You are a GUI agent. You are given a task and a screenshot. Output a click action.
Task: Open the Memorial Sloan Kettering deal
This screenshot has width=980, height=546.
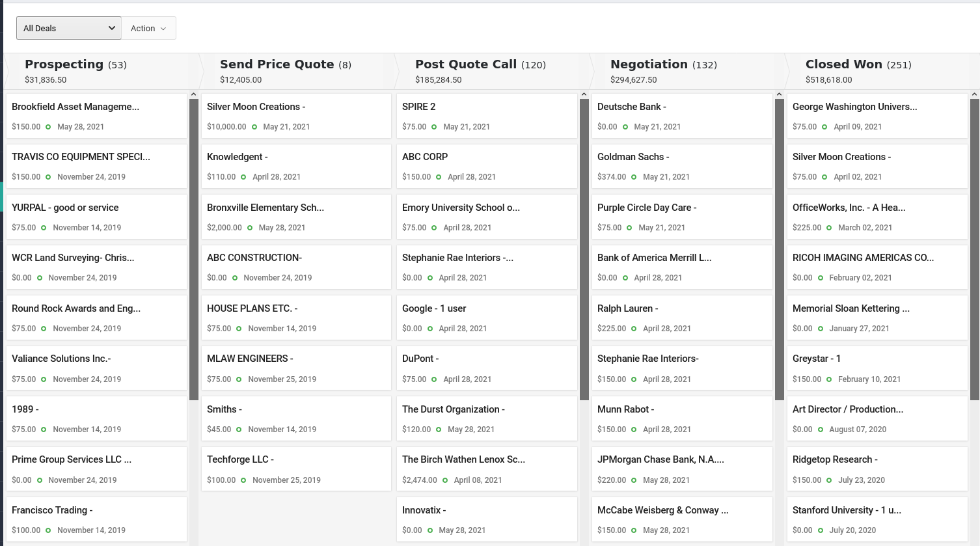pos(877,318)
